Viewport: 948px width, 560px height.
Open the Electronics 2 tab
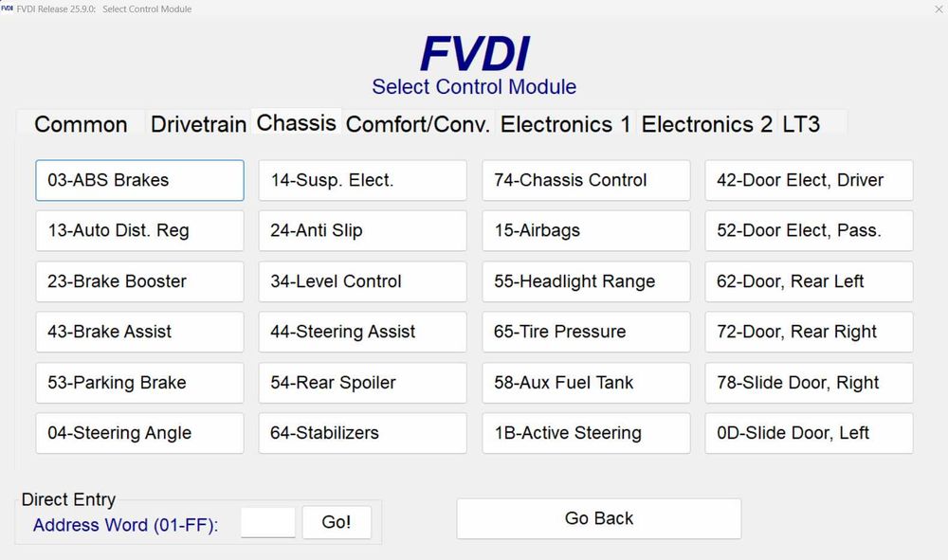click(x=706, y=124)
